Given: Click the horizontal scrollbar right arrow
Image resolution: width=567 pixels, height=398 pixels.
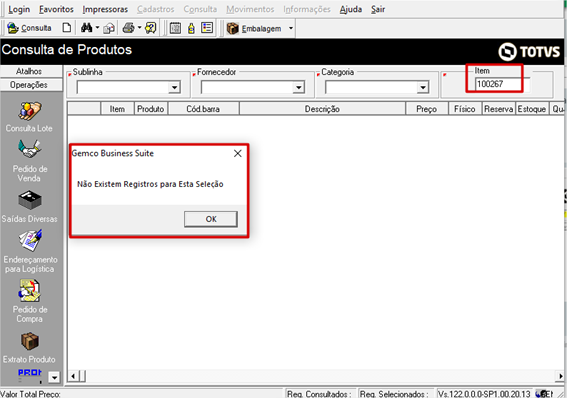Looking at the screenshot, I should (x=560, y=376).
